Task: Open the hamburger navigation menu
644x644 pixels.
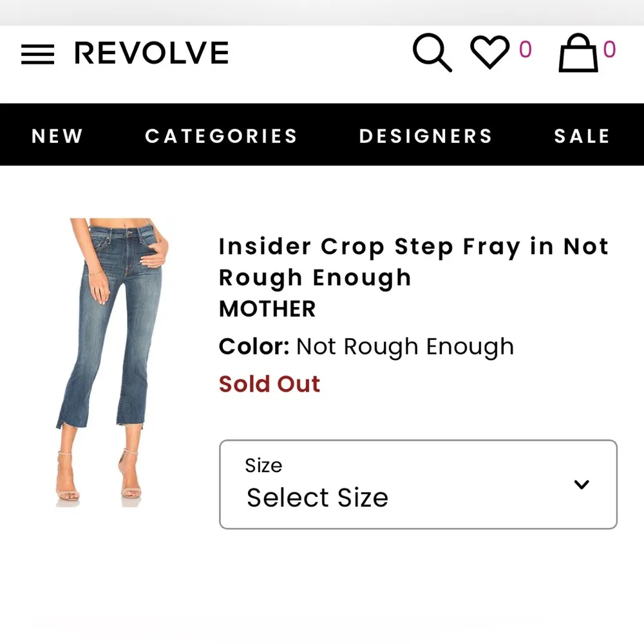Action: [x=37, y=54]
